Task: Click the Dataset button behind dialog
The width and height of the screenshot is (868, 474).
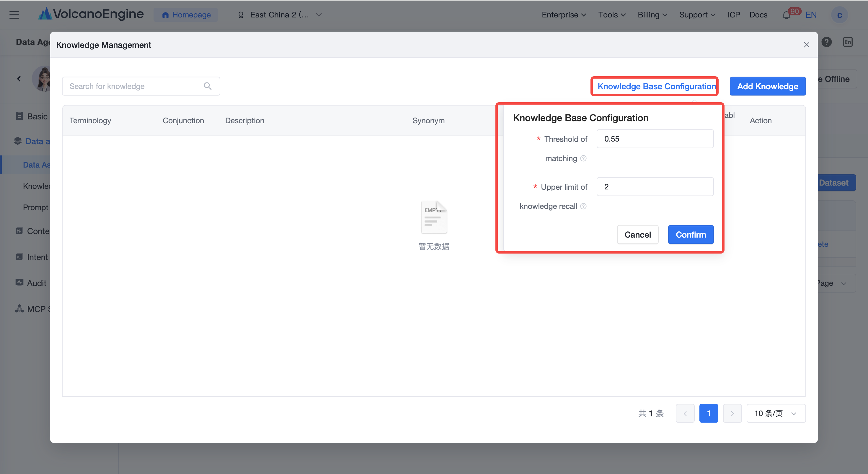Action: [837, 183]
